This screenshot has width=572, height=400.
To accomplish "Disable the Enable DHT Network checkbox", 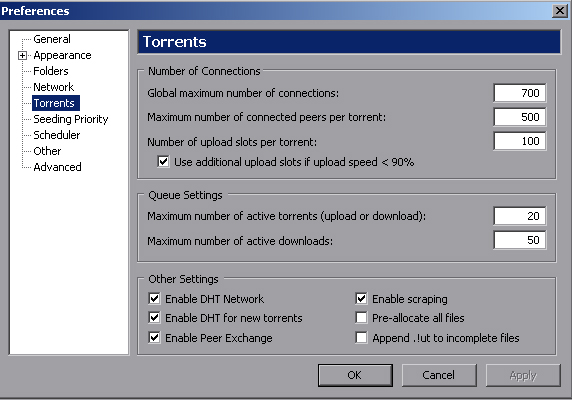I will 154,299.
